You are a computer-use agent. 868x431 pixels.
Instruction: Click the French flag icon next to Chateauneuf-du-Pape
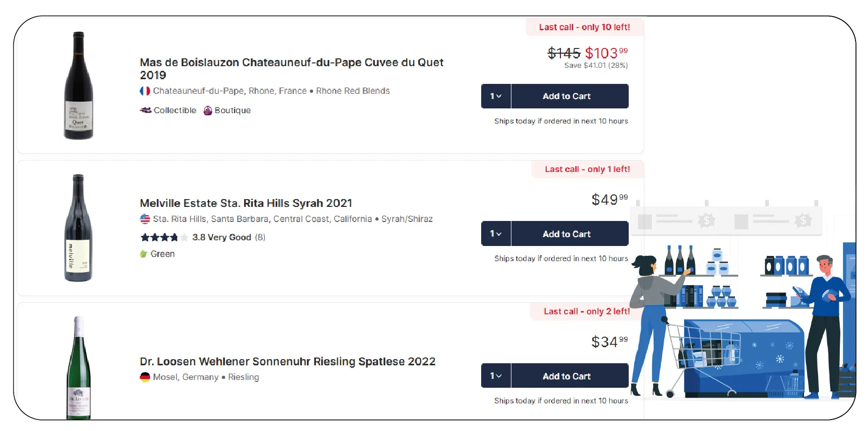point(145,91)
